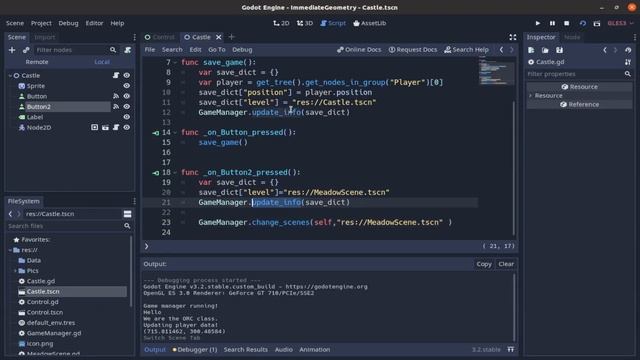Open the Debug menu in the top menu bar
This screenshot has width=640, height=360.
(x=68, y=23)
